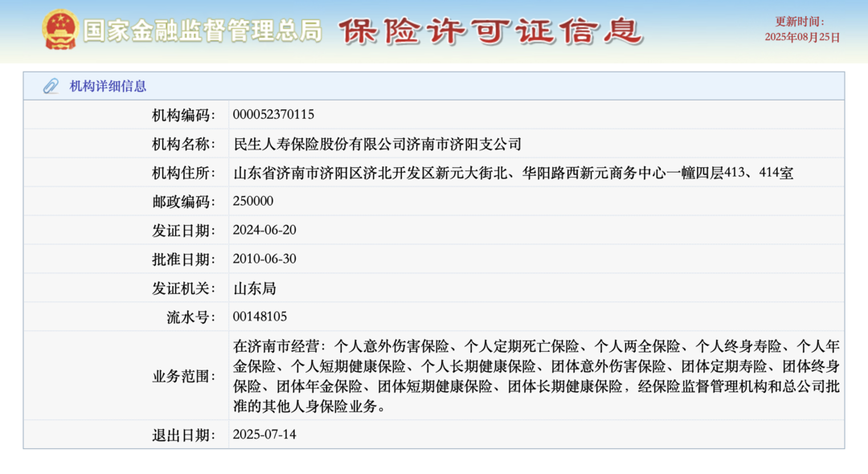Screen dimensions: 868x474
Task: Click the 业务范围 field label
Action: coord(183,376)
